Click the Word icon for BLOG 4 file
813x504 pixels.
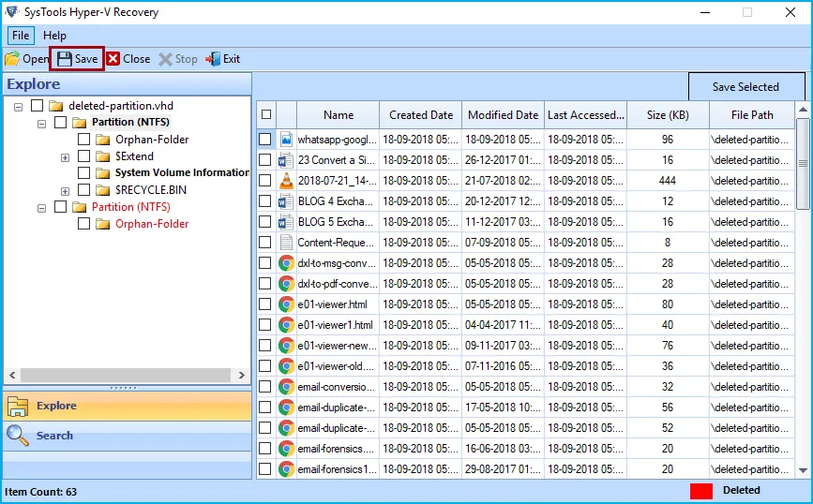click(287, 201)
